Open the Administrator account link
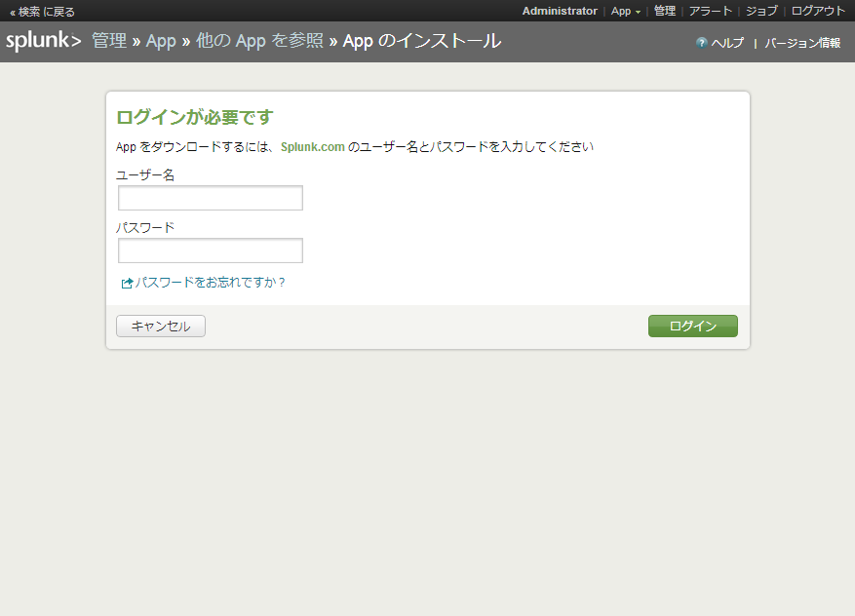 560,11
